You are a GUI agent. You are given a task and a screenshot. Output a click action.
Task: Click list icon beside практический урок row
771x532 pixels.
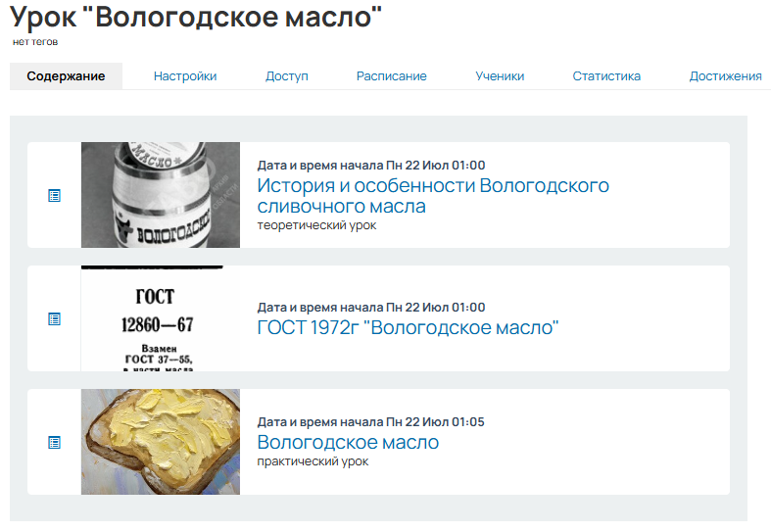click(x=54, y=443)
